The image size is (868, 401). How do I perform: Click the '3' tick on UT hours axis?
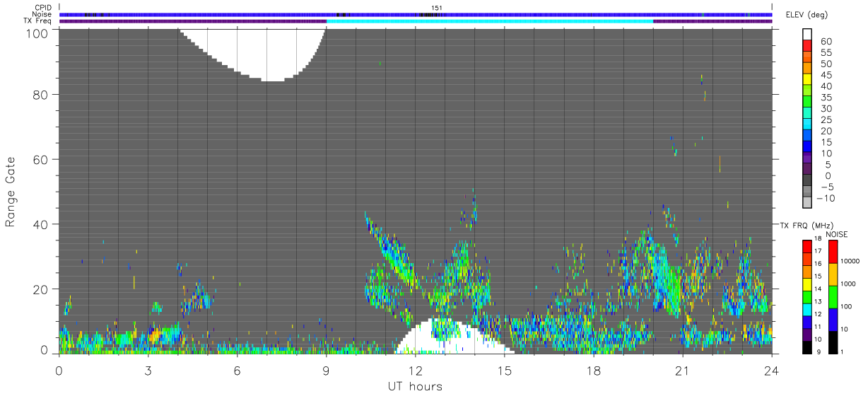click(x=148, y=369)
